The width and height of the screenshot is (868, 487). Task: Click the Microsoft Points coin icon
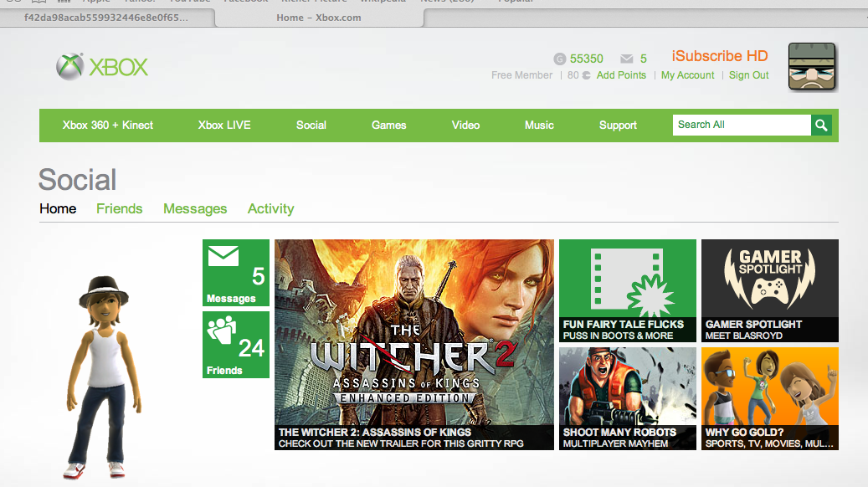pos(586,75)
